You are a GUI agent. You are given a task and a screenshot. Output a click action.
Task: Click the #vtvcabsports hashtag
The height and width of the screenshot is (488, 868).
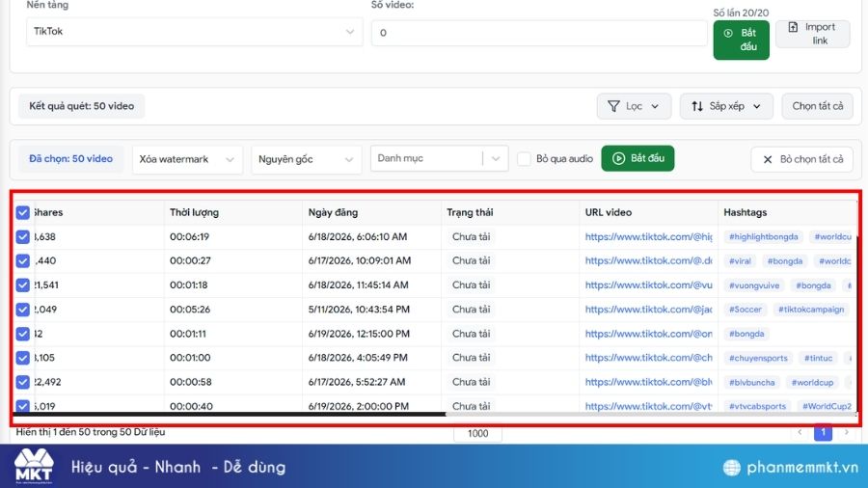click(x=757, y=406)
